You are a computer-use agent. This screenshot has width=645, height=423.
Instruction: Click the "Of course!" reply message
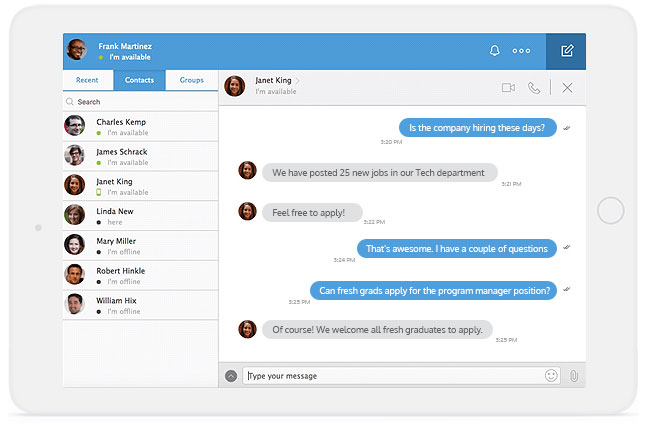377,330
